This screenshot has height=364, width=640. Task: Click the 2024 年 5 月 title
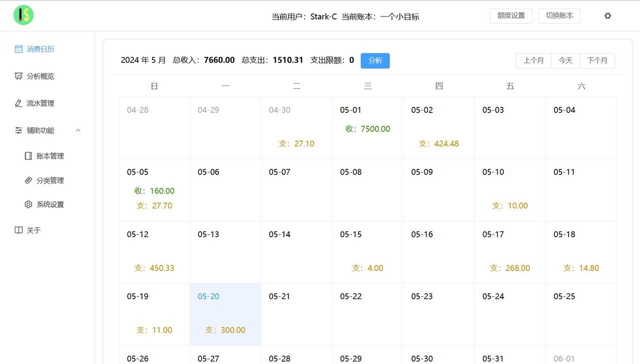(x=143, y=60)
